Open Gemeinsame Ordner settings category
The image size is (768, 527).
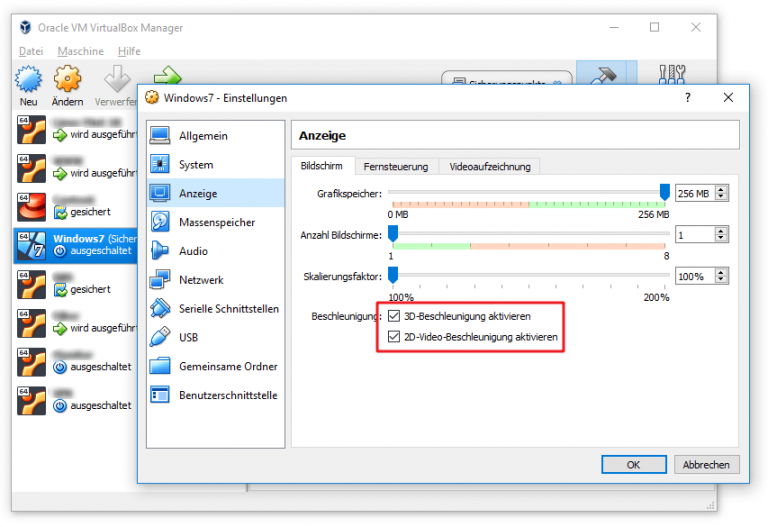pos(216,366)
